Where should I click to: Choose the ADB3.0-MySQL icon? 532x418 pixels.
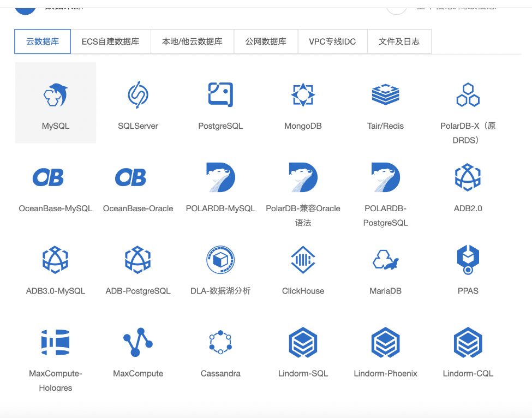coord(56,260)
